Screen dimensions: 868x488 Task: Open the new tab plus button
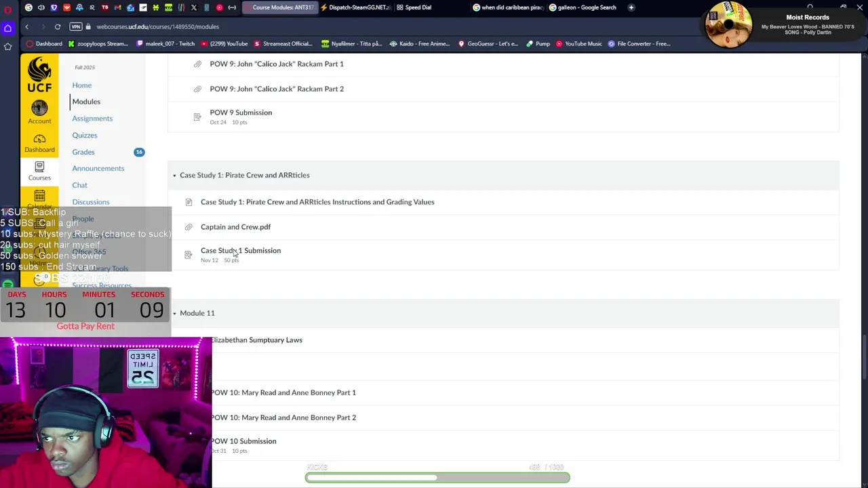tap(631, 7)
